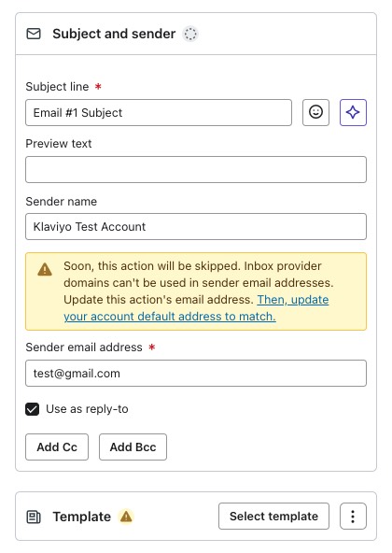Click the Template section document icon
This screenshot has height=553, width=392.
(x=34, y=517)
